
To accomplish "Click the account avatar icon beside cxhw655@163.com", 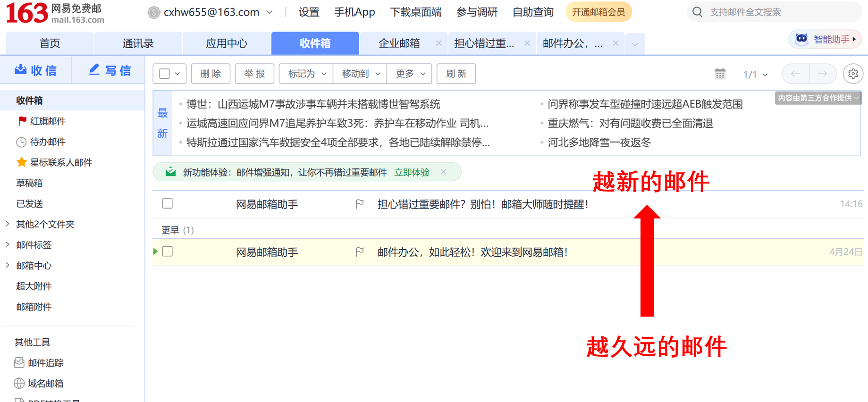I will [x=154, y=12].
